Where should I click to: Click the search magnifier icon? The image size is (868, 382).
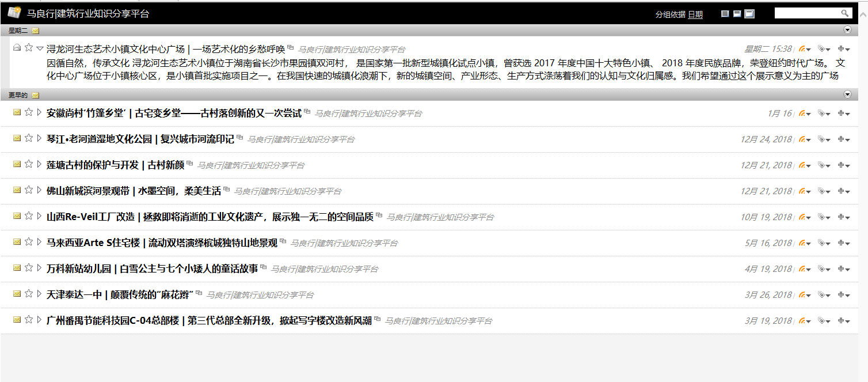(845, 12)
